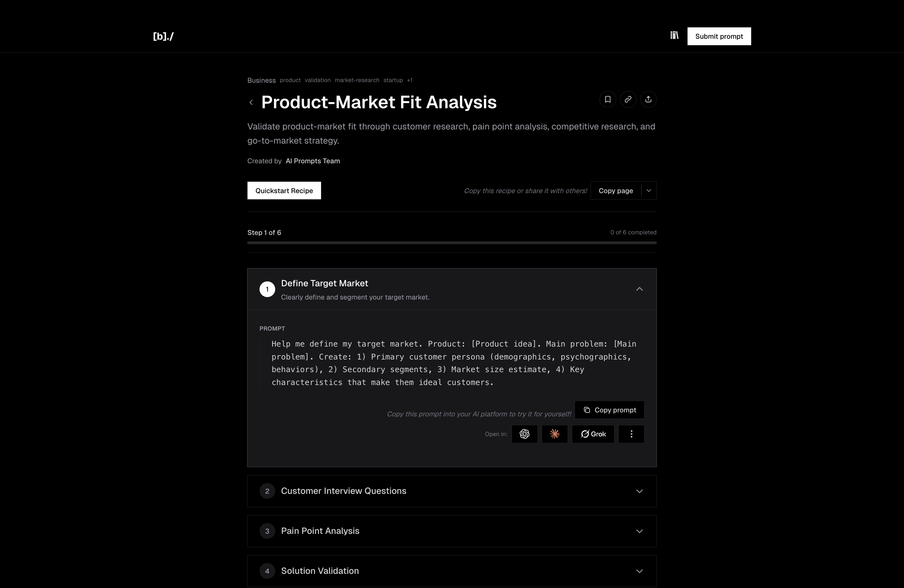
Task: Open the prompt in ChatGPT
Action: tap(525, 434)
